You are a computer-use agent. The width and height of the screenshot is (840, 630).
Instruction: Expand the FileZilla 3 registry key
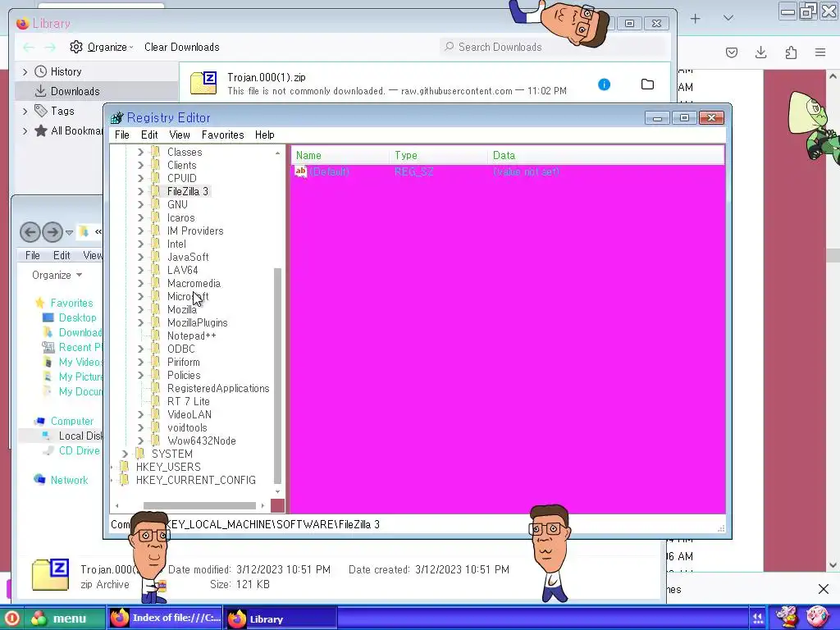pos(140,191)
